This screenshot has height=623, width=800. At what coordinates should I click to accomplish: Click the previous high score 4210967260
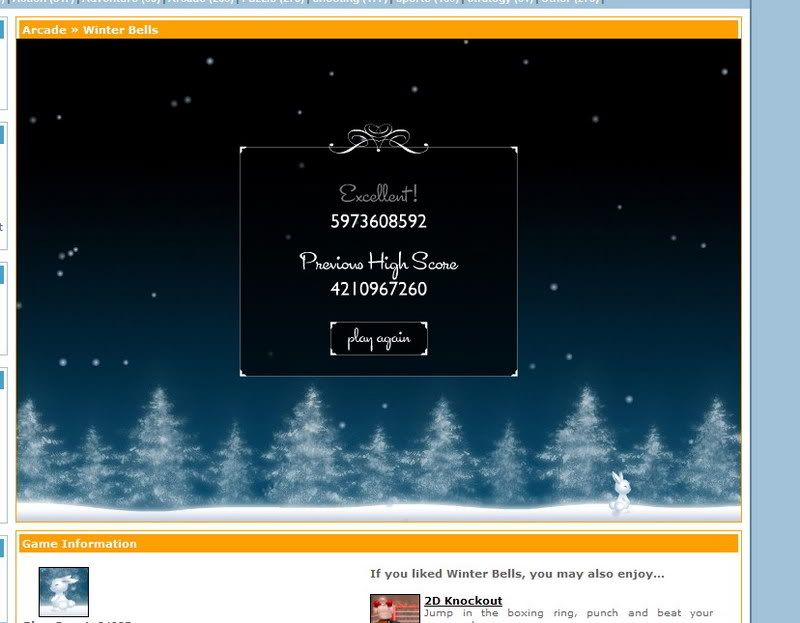click(x=379, y=289)
